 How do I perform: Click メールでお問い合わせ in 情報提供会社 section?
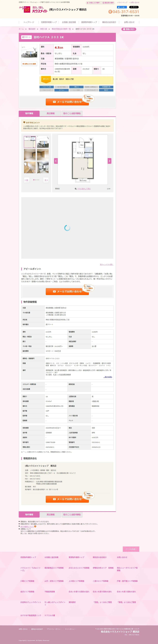pos(67,499)
